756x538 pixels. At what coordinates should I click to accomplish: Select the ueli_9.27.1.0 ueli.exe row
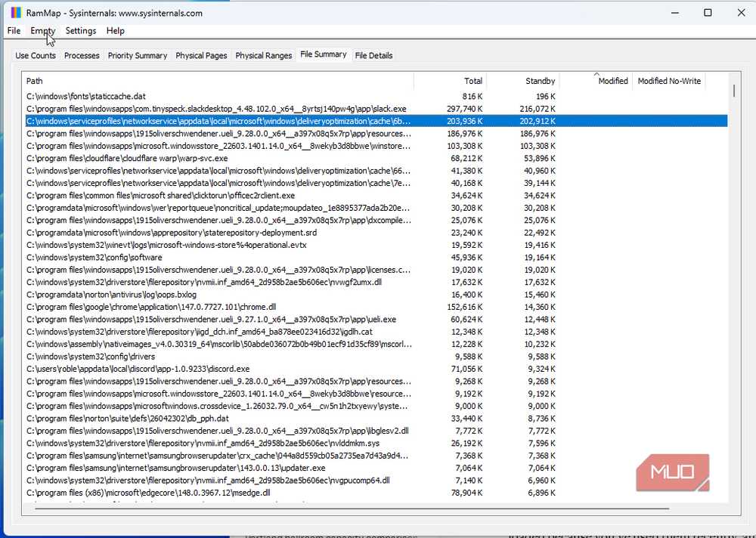[x=376, y=319]
